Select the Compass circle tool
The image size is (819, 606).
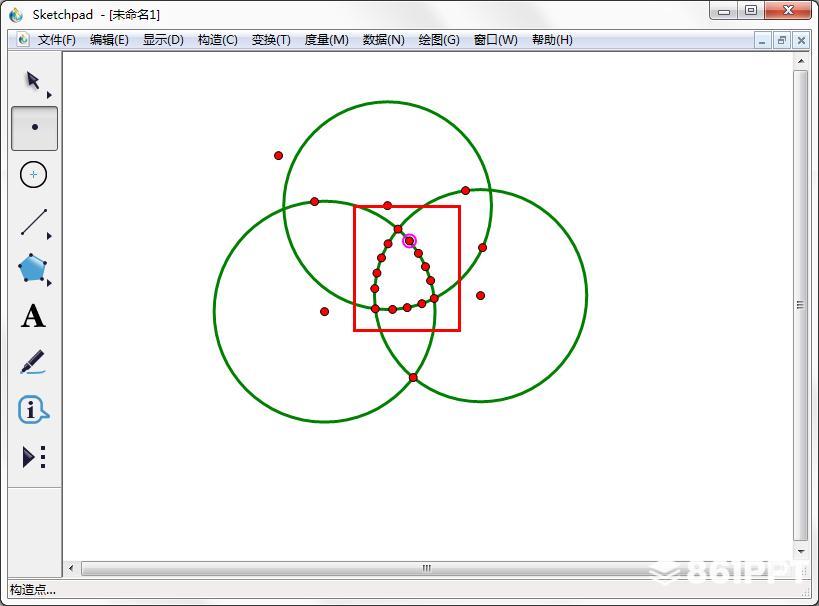(x=34, y=175)
